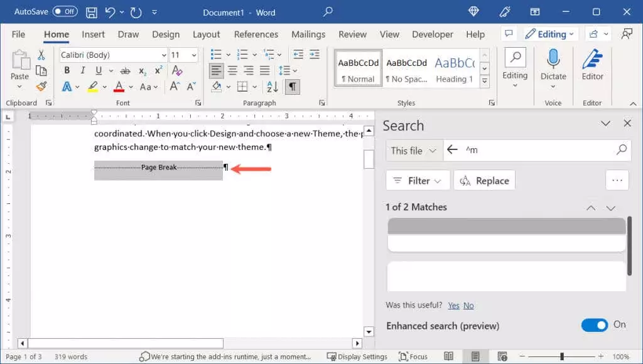Toggle Bold formatting

[x=67, y=70]
